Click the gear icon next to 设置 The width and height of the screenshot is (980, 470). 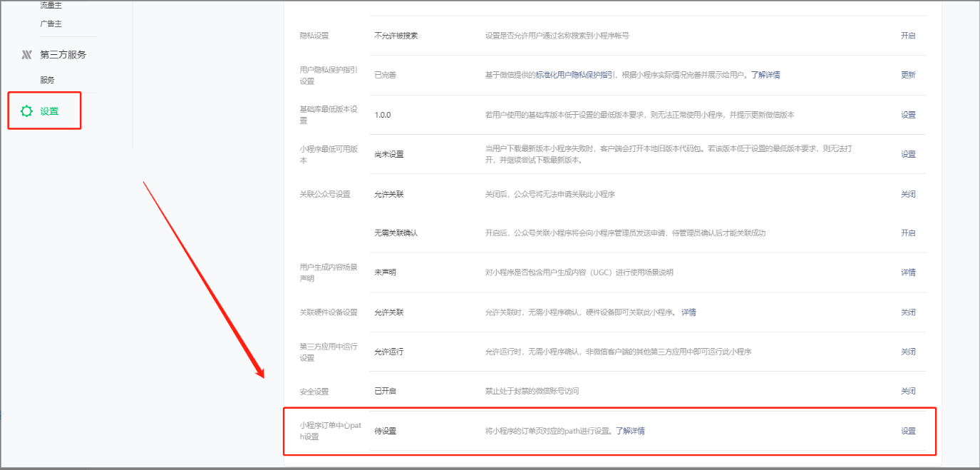point(27,111)
